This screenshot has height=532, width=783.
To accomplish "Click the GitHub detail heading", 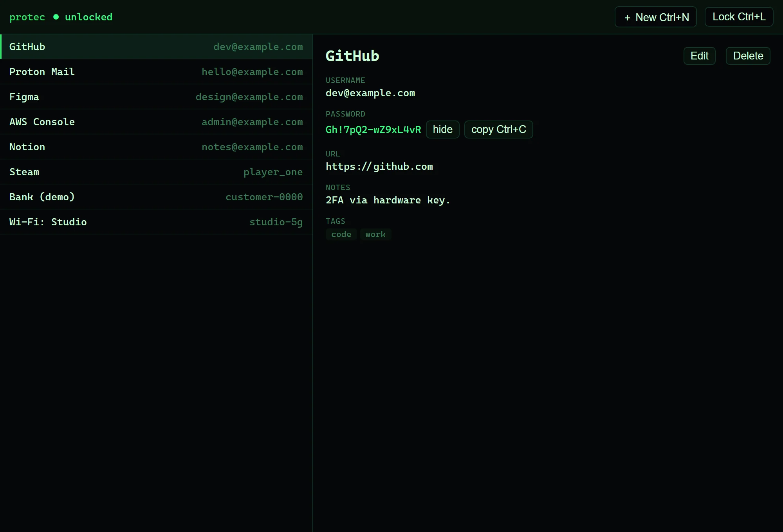I will [352, 56].
